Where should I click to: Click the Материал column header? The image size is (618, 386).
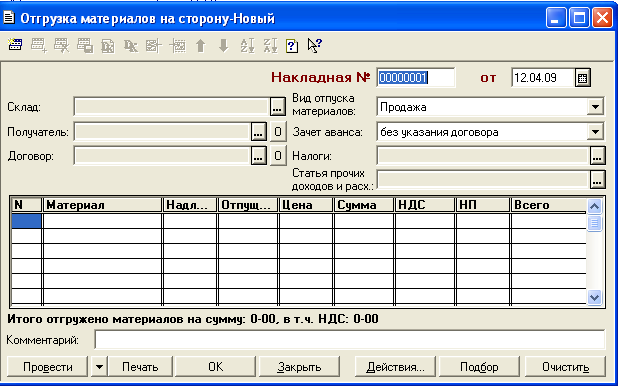coord(102,205)
